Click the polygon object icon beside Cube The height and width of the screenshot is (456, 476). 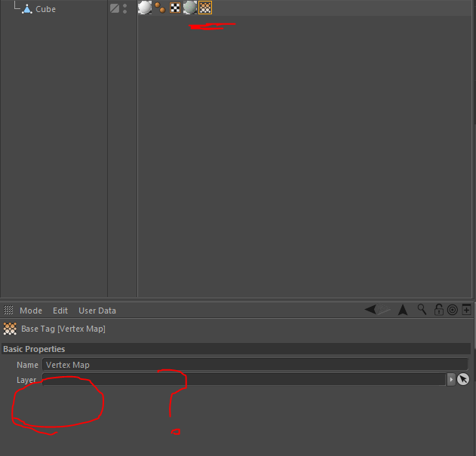(x=27, y=9)
